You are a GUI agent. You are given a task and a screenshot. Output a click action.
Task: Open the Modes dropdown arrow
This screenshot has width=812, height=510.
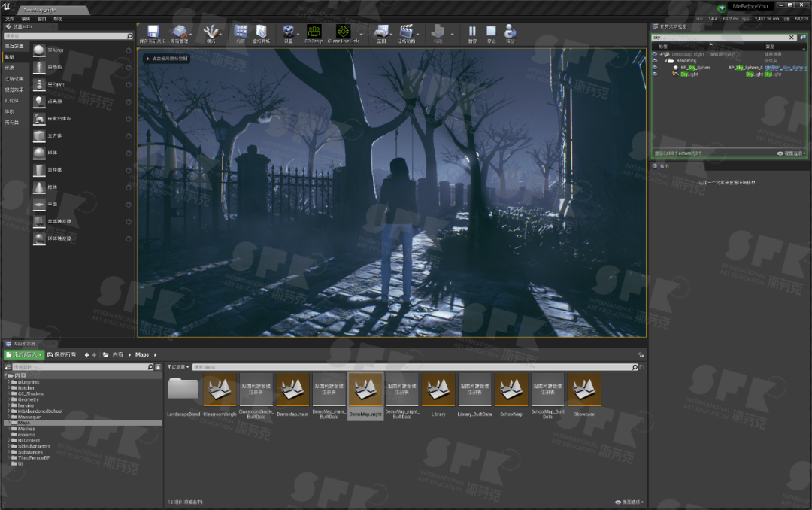pyautogui.click(x=220, y=34)
